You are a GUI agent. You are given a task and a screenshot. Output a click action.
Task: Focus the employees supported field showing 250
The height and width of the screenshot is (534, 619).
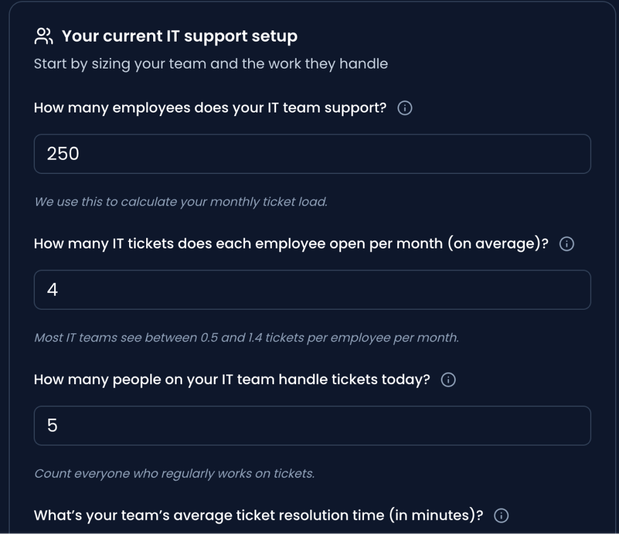click(x=312, y=154)
